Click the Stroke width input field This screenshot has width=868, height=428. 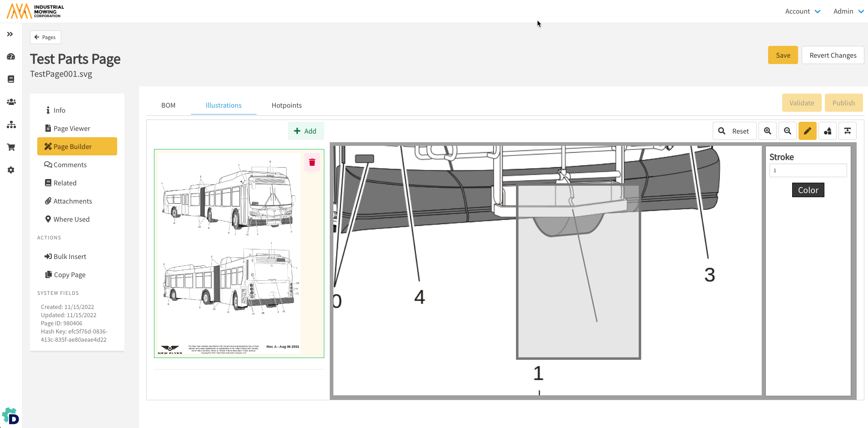808,171
